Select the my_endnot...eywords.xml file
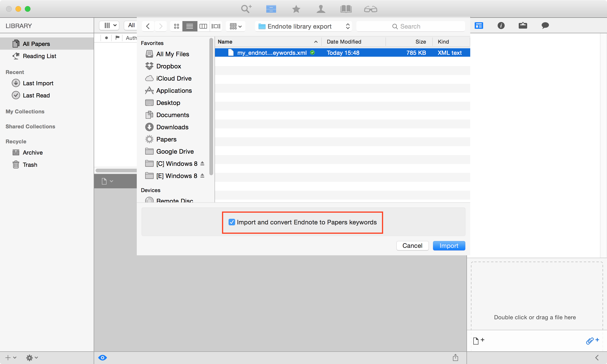 click(x=342, y=53)
